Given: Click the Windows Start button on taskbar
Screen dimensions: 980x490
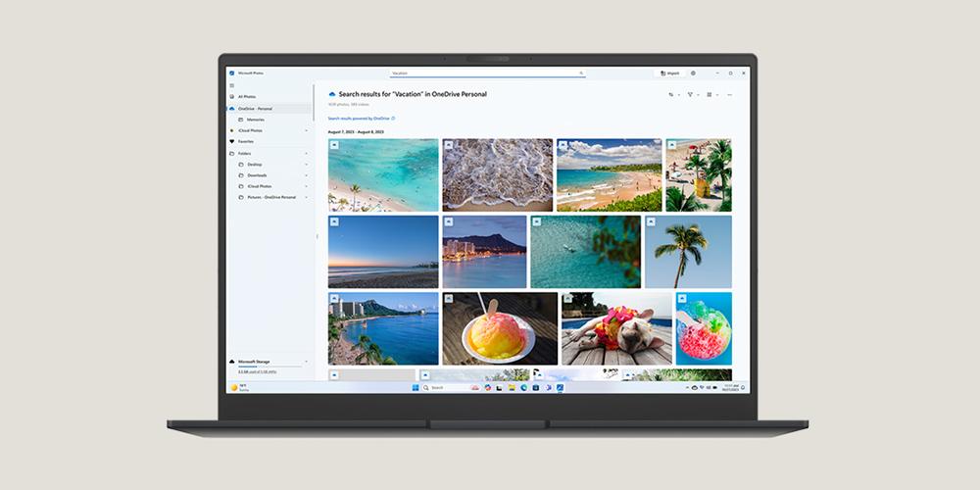Looking at the screenshot, I should point(416,388).
